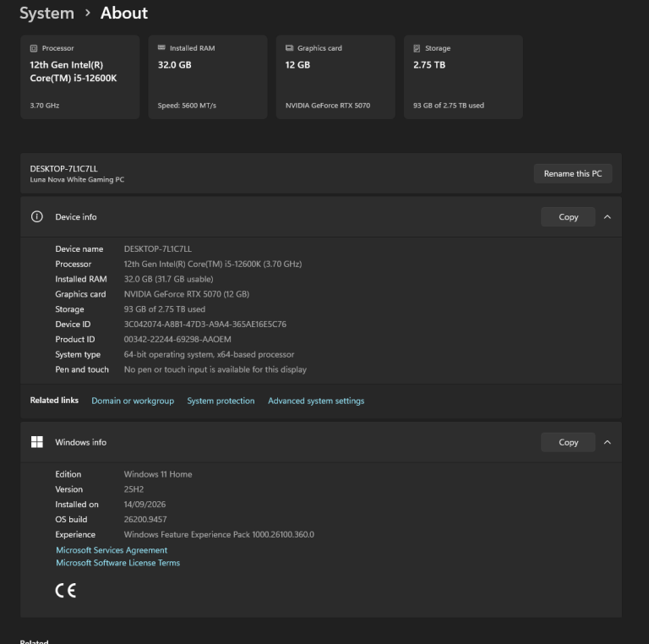Open Advanced system settings link
Image resolution: width=649 pixels, height=644 pixels.
[316, 401]
